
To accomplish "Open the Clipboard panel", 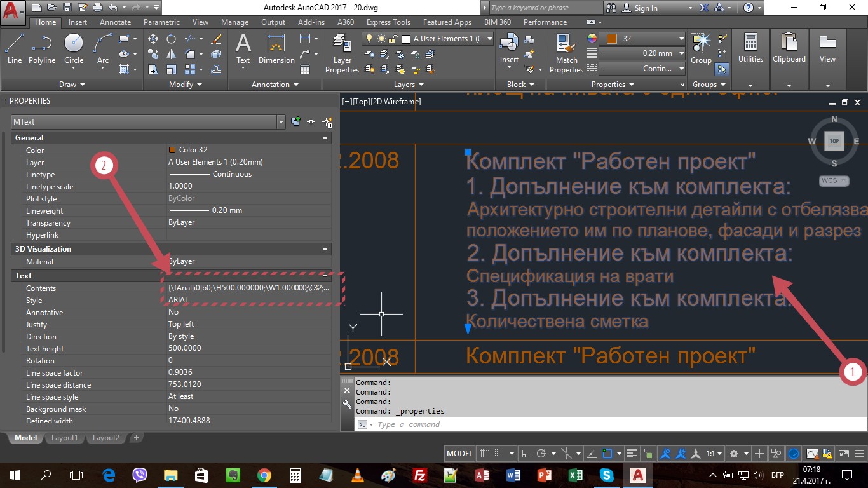I will click(x=789, y=60).
